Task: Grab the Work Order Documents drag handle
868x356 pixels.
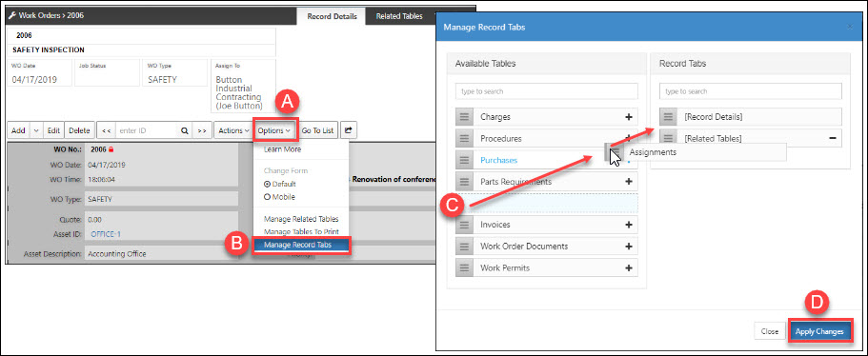Action: tap(464, 247)
